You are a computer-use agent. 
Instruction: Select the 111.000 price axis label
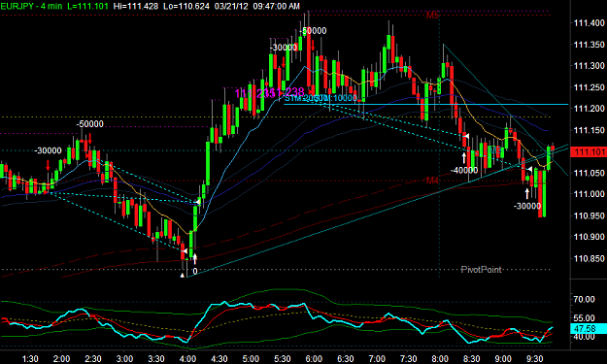pyautogui.click(x=589, y=194)
